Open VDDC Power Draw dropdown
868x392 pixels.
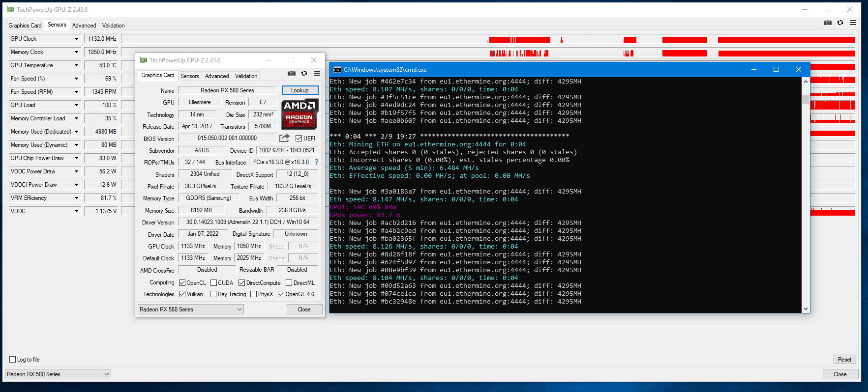point(76,171)
